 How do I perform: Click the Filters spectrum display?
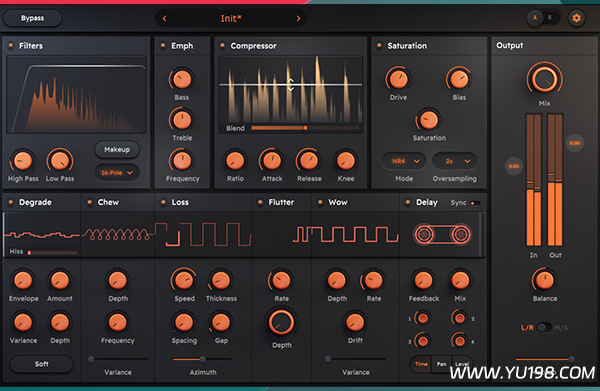[76, 94]
